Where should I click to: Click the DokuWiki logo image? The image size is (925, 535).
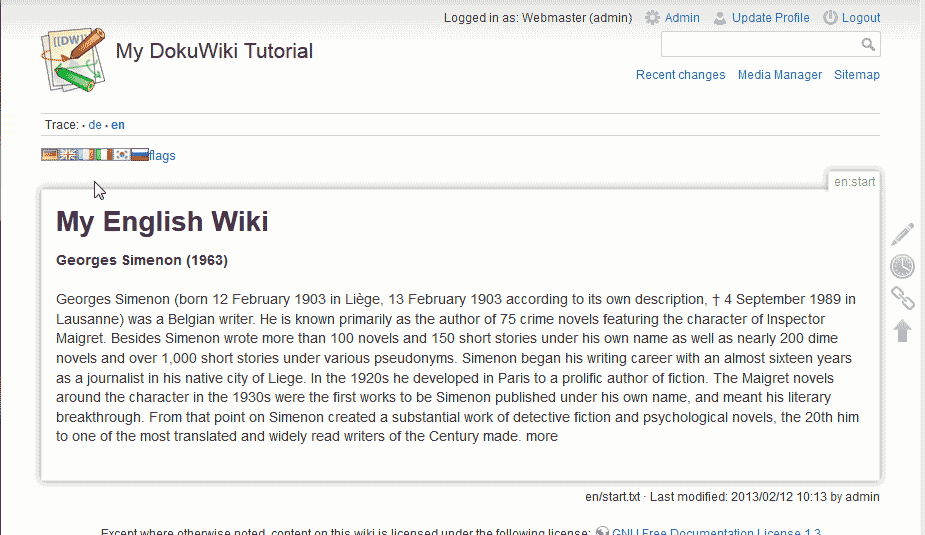73,60
